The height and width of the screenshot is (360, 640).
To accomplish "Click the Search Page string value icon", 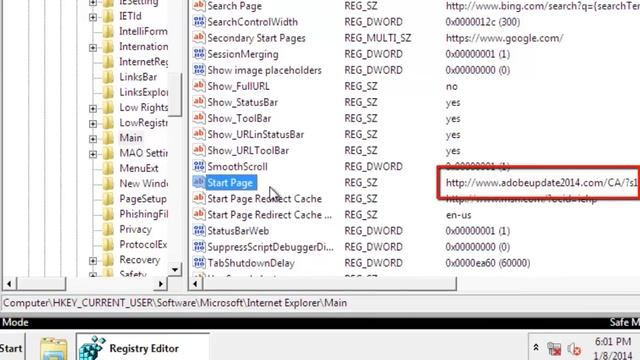I will tap(199, 5).
